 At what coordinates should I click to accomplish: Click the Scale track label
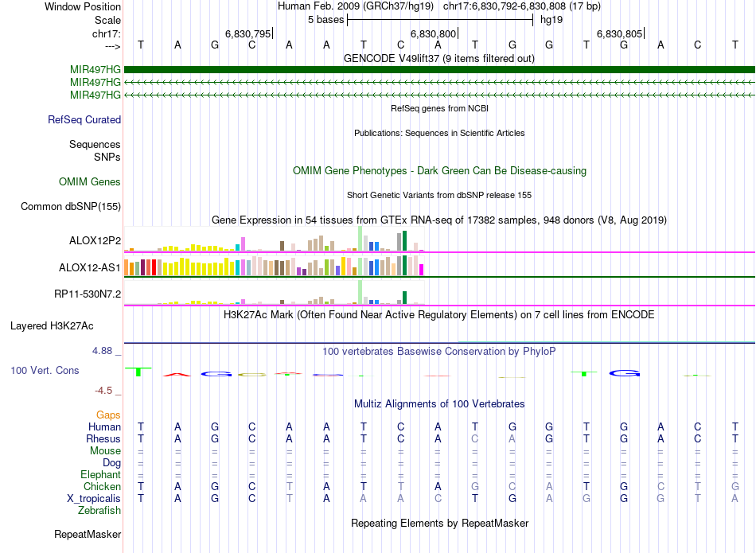[107, 20]
